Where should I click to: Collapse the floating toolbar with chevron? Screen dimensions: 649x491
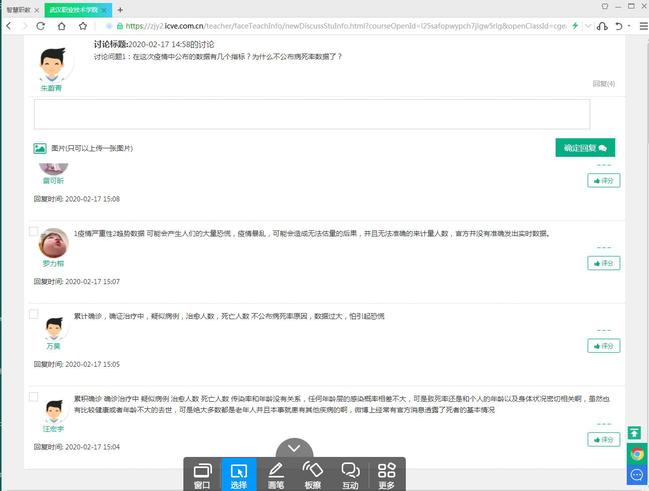pyautogui.click(x=294, y=448)
